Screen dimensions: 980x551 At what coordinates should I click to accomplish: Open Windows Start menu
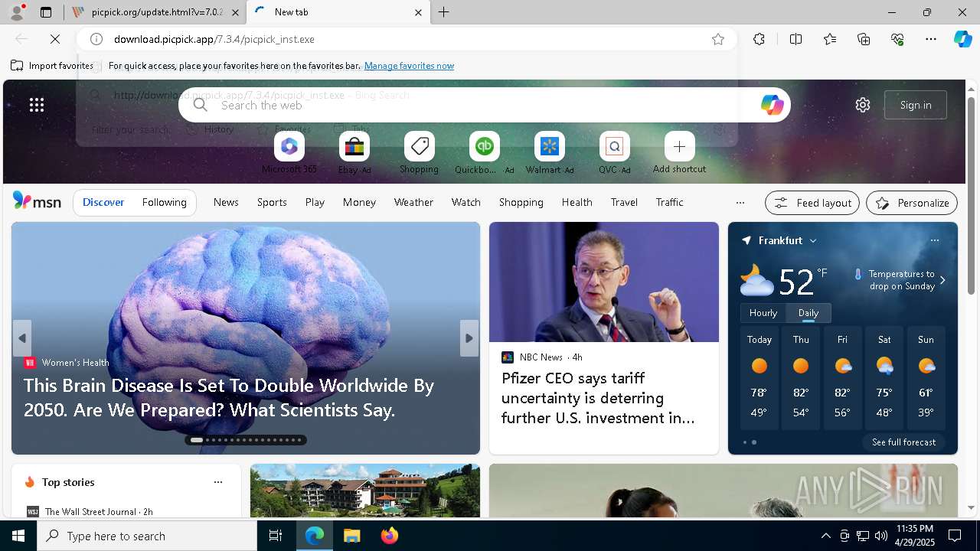[x=18, y=536]
